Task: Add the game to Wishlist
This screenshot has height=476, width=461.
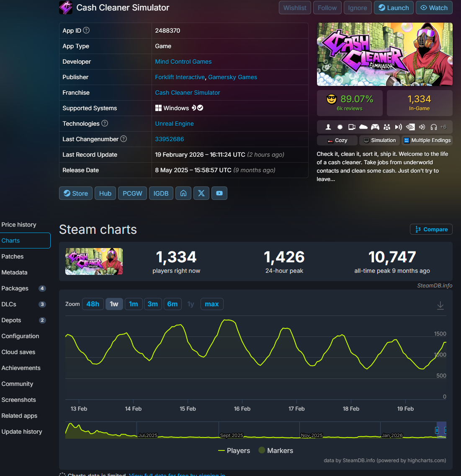Action: point(295,8)
